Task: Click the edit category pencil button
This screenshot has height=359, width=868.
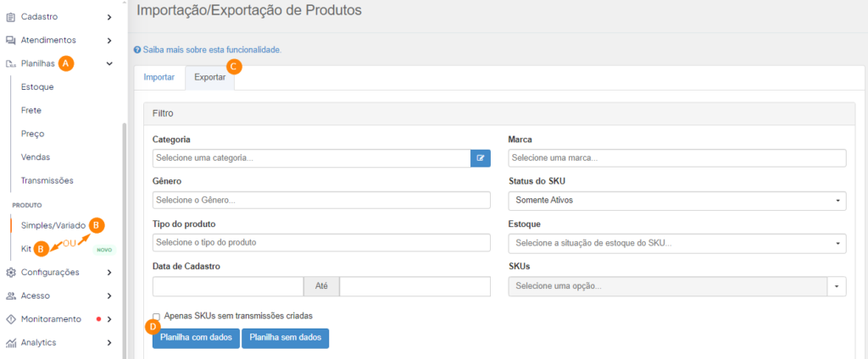Action: pos(481,157)
